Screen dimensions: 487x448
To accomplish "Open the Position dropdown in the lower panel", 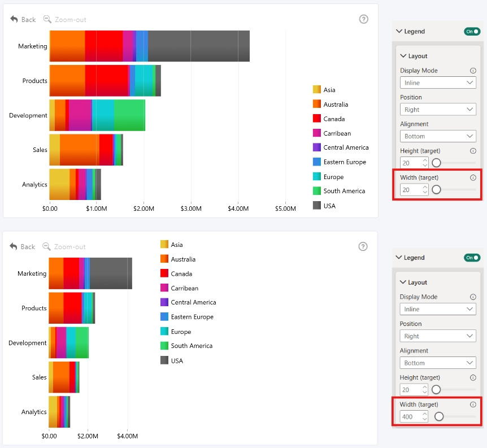I will click(438, 336).
